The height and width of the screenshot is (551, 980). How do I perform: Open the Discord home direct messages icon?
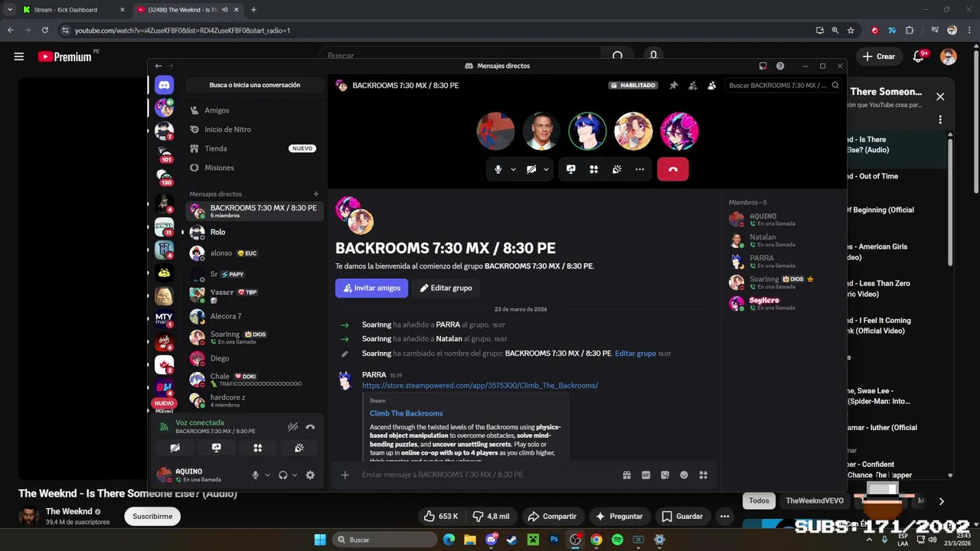tap(164, 85)
